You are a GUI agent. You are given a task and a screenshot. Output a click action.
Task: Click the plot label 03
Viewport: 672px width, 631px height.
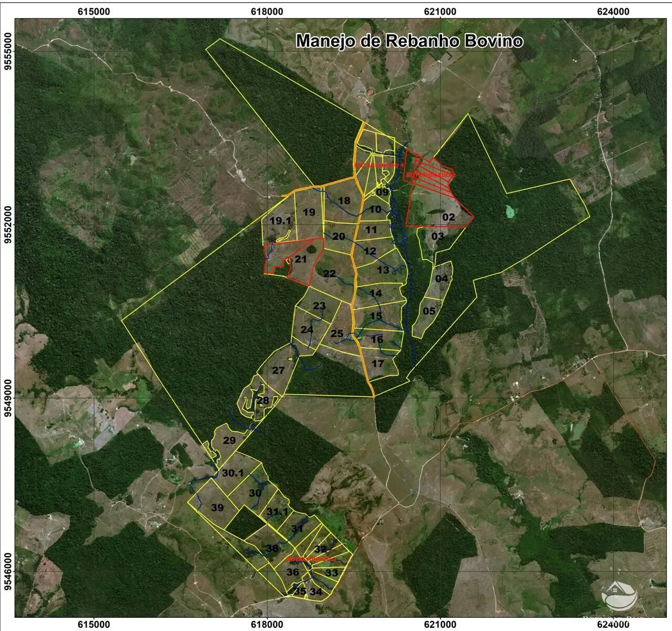(x=437, y=236)
